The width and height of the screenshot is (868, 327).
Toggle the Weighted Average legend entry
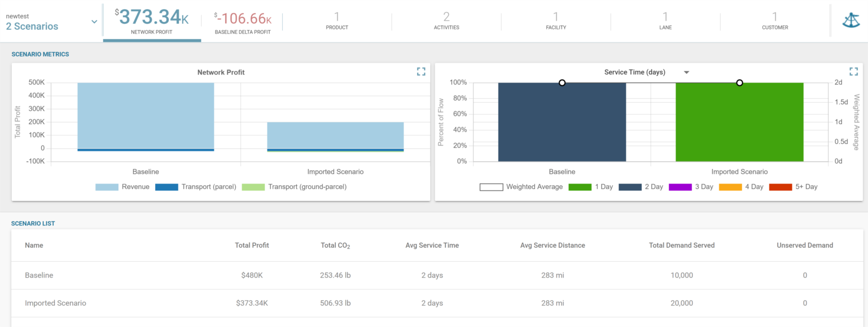pyautogui.click(x=521, y=187)
